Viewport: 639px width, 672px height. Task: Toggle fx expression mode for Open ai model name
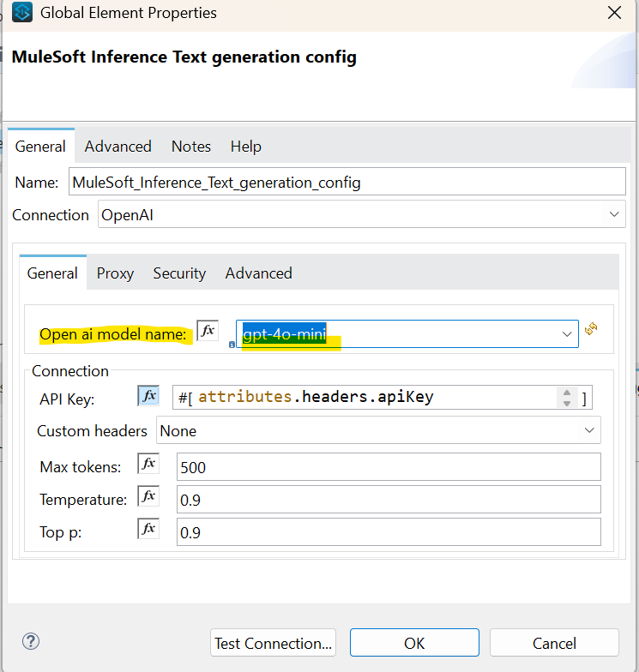point(208,331)
